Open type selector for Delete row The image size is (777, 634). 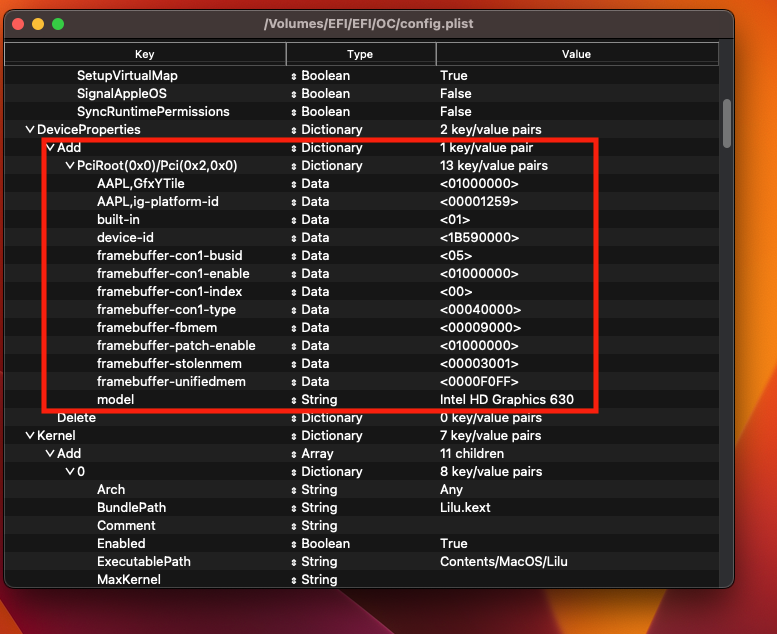click(294, 418)
